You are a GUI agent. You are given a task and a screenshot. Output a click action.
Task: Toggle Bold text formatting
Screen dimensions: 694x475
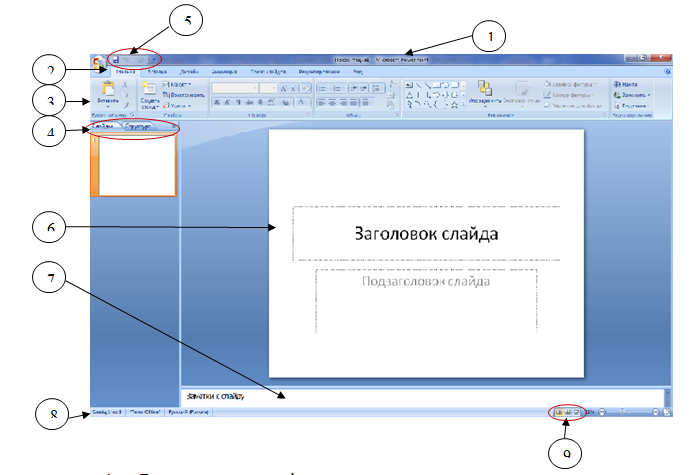[215, 102]
